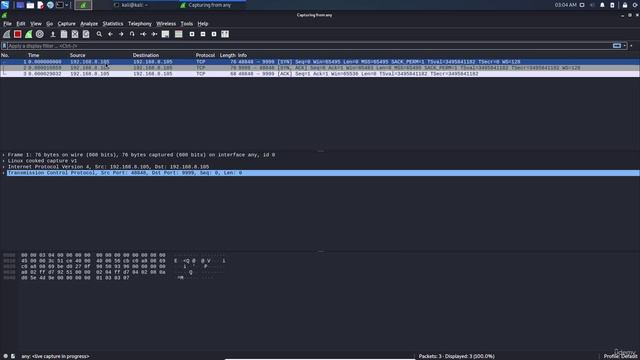Image resolution: width=640 pixels, height=360 pixels.
Task: Jump to the last packet icon
Action: [154, 34]
